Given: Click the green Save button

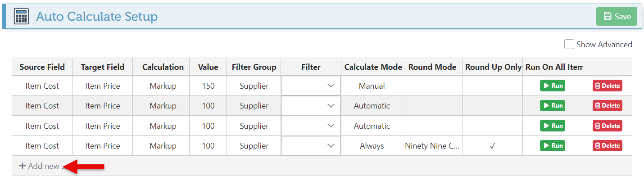Looking at the screenshot, I should tap(617, 16).
